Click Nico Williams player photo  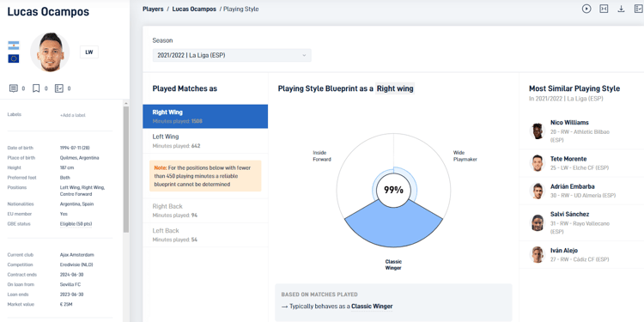538,131
